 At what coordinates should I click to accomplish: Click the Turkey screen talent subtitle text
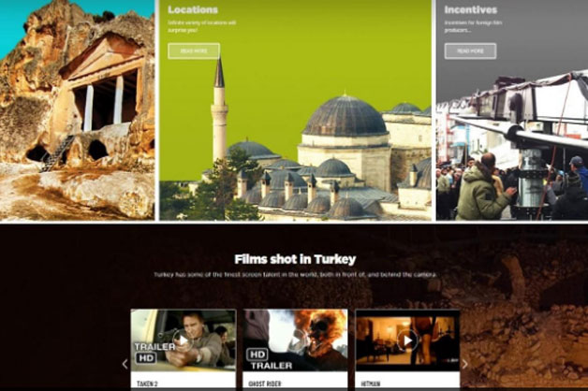[x=295, y=274]
